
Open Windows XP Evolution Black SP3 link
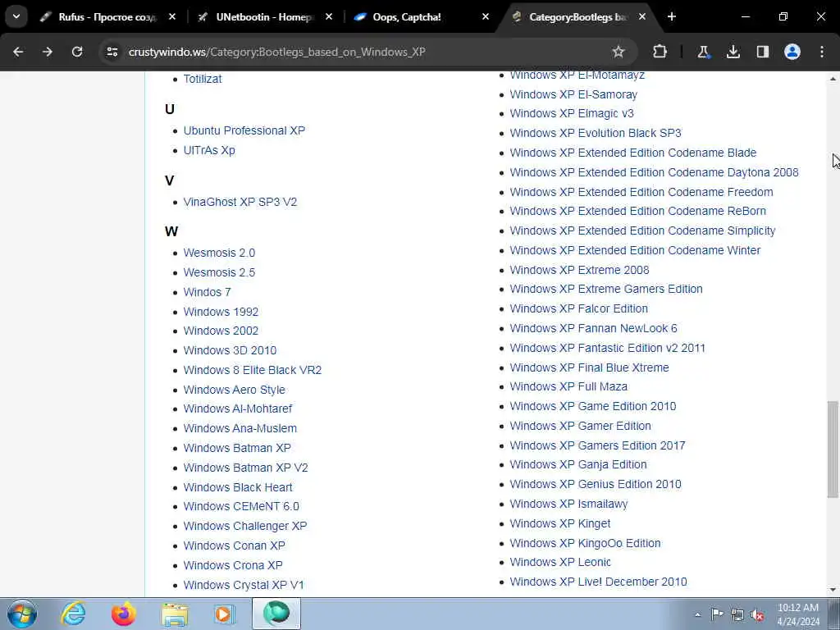(x=596, y=133)
